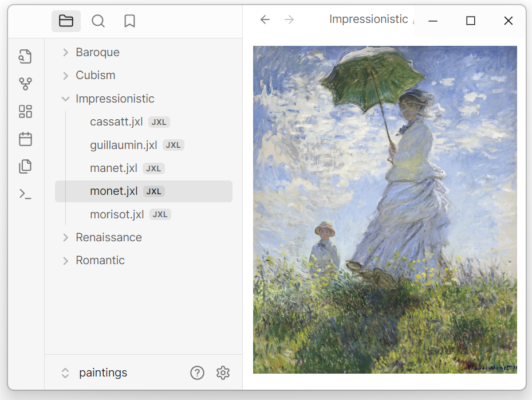Click the templates copy icon
Image resolution: width=532 pixels, height=400 pixels.
[25, 166]
